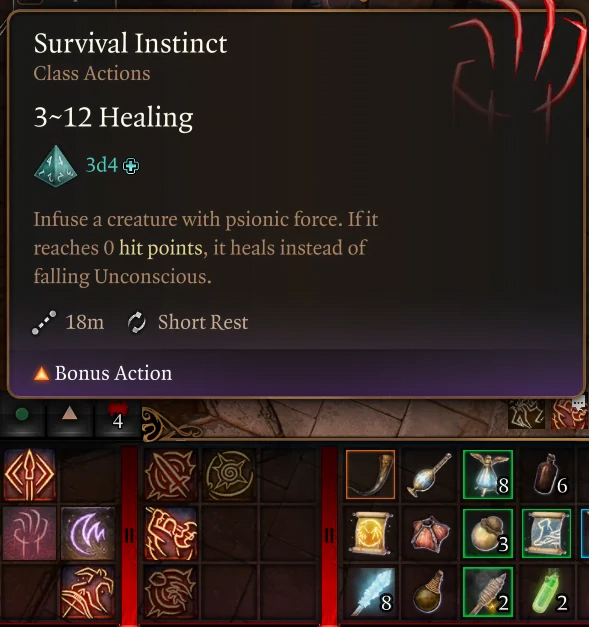Select the roaring face ability icon
The image size is (589, 627).
[x=171, y=592]
